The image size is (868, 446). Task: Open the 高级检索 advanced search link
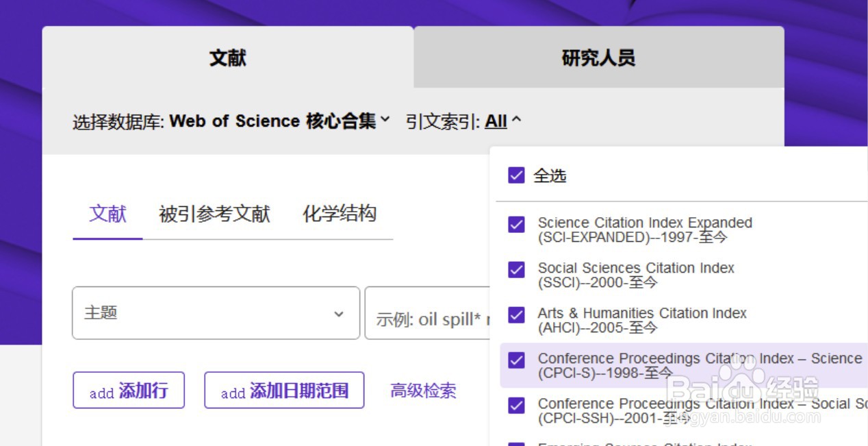coord(423,391)
